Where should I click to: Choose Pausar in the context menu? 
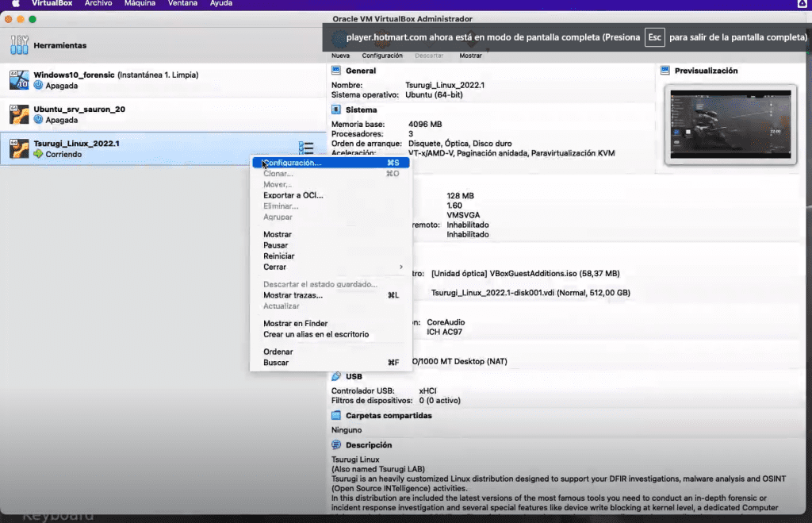click(x=331, y=245)
